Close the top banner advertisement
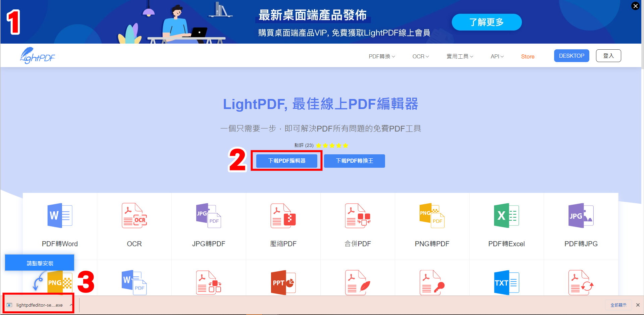This screenshot has width=644, height=315. coord(635,6)
